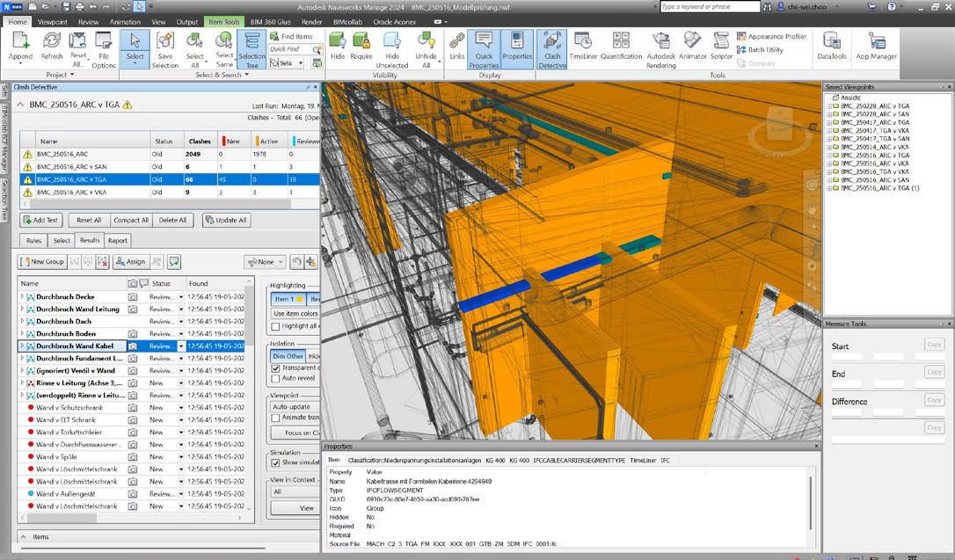
Task: Toggle the Show simulation checkbox
Action: point(276,462)
